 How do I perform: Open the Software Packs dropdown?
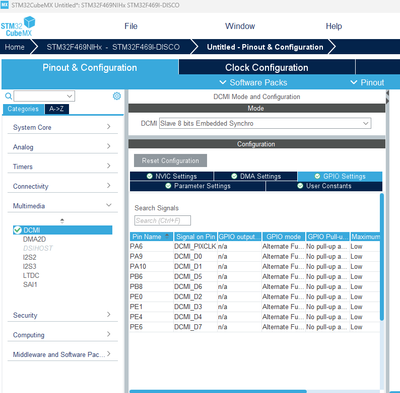[x=253, y=82]
